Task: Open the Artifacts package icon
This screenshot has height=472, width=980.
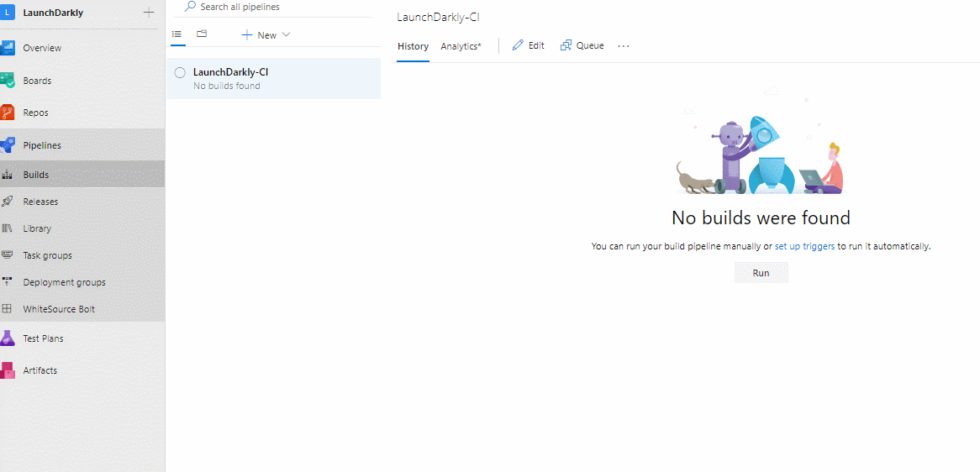Action: pyautogui.click(x=7, y=370)
